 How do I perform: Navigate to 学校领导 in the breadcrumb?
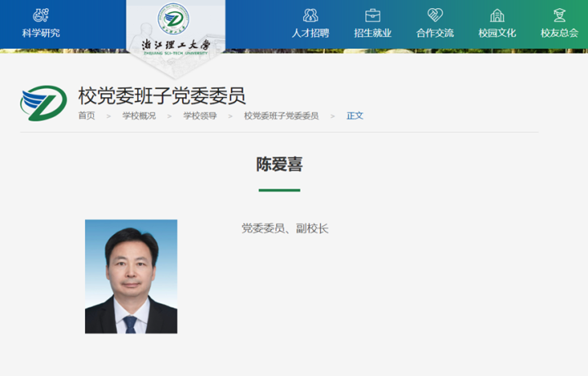click(199, 116)
